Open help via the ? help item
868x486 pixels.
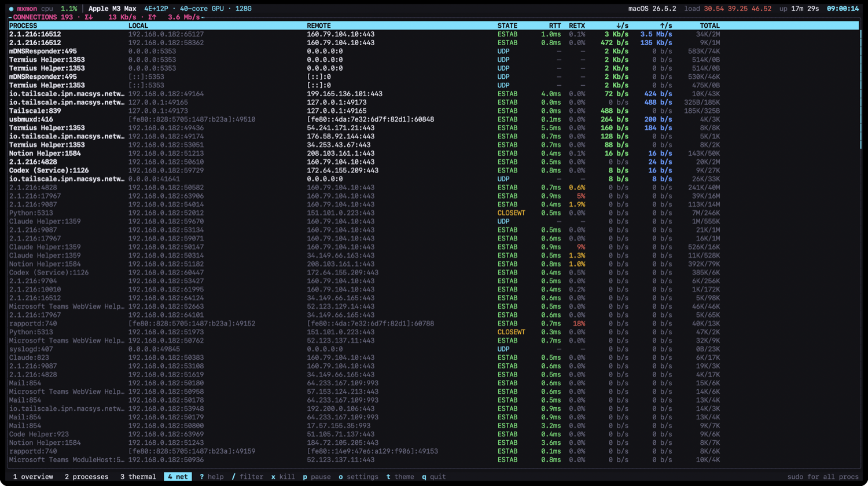pyautogui.click(x=212, y=477)
